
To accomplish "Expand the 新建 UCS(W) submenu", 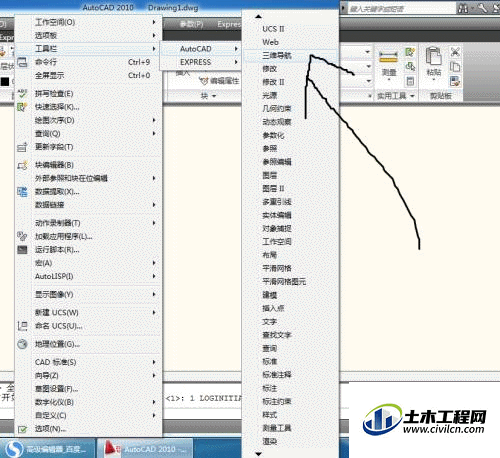I will click(89, 313).
